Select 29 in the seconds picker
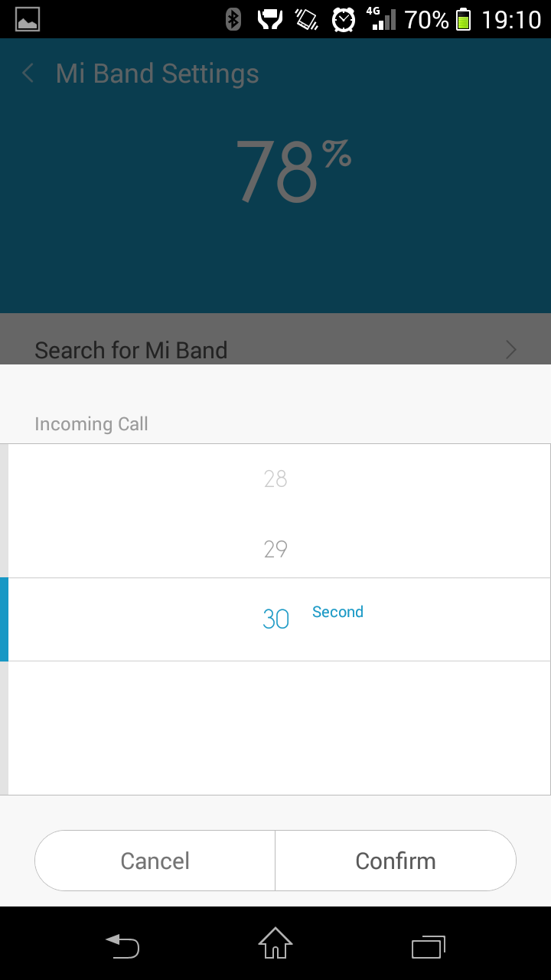Screen dimensions: 551x980 coord(275,549)
